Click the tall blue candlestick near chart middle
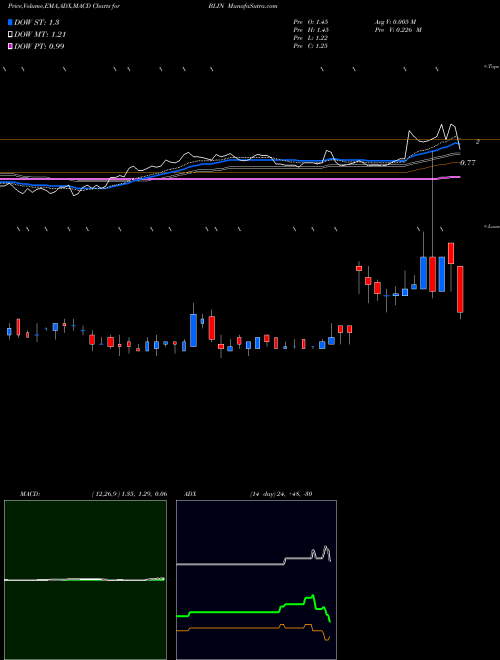The width and height of the screenshot is (500, 660). coord(193,330)
